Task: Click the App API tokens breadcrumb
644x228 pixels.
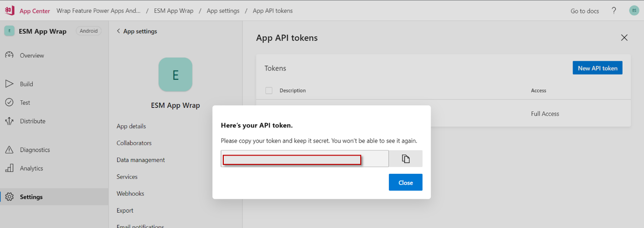Action: point(272,11)
